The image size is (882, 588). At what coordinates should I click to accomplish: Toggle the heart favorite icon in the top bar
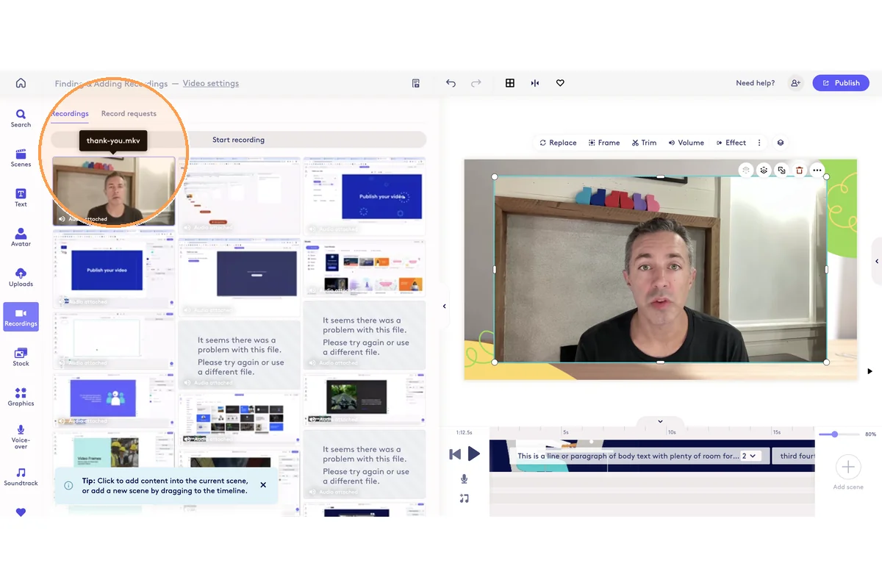(560, 83)
